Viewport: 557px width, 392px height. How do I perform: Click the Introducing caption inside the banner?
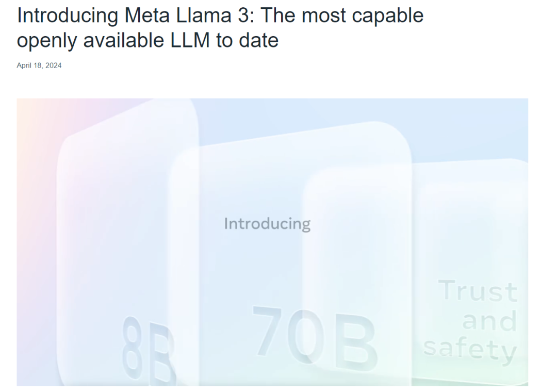pos(267,224)
